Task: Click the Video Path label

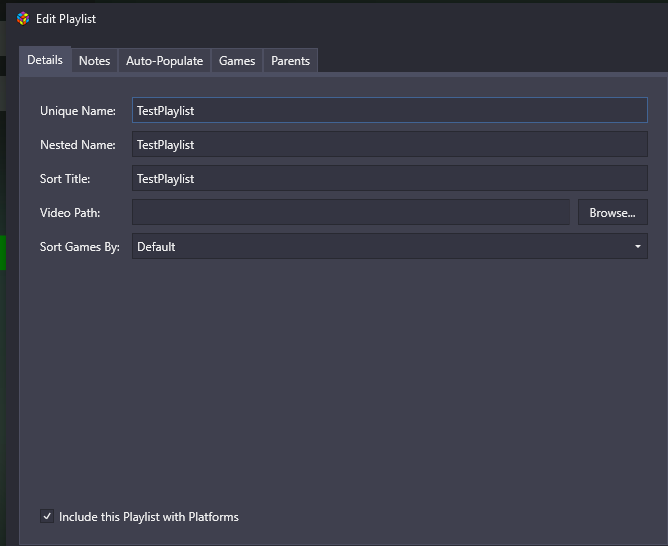Action: pos(70,213)
